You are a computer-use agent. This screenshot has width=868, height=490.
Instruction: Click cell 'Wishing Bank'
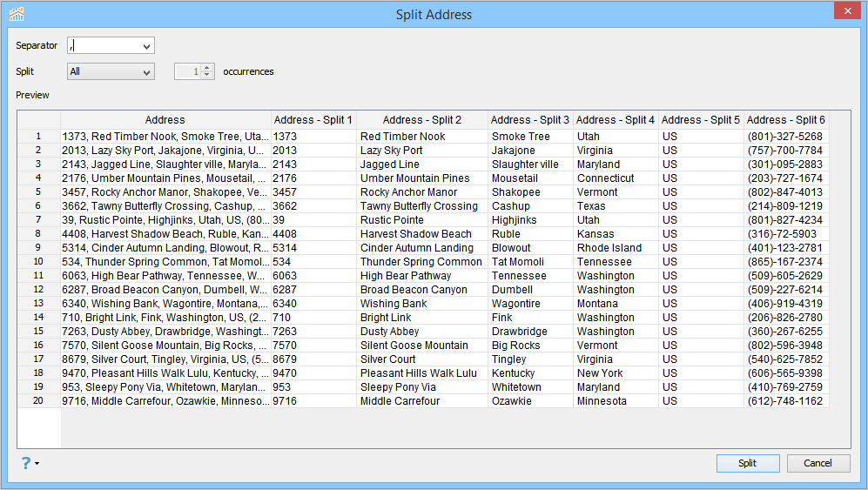pos(422,304)
